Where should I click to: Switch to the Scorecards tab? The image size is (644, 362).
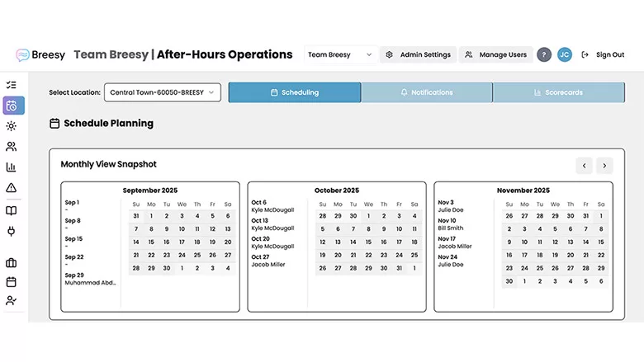[x=559, y=92]
